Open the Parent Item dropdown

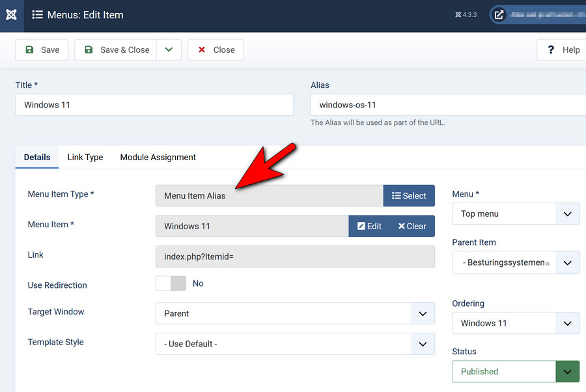(567, 262)
